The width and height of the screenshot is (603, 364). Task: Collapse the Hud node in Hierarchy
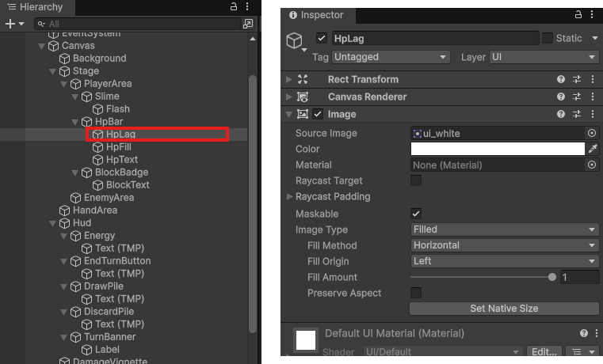(x=52, y=223)
